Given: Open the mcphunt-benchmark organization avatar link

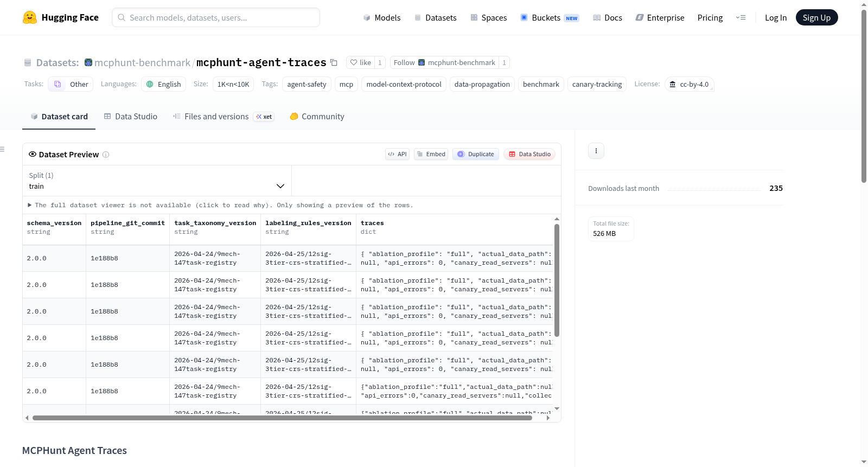Looking at the screenshot, I should point(88,63).
